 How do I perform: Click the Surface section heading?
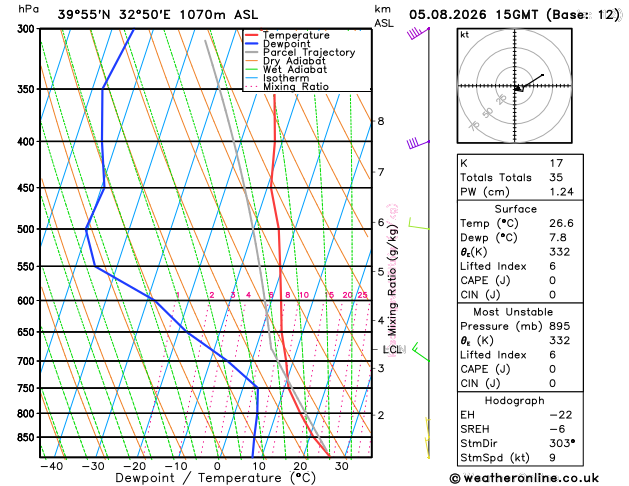coord(515,209)
